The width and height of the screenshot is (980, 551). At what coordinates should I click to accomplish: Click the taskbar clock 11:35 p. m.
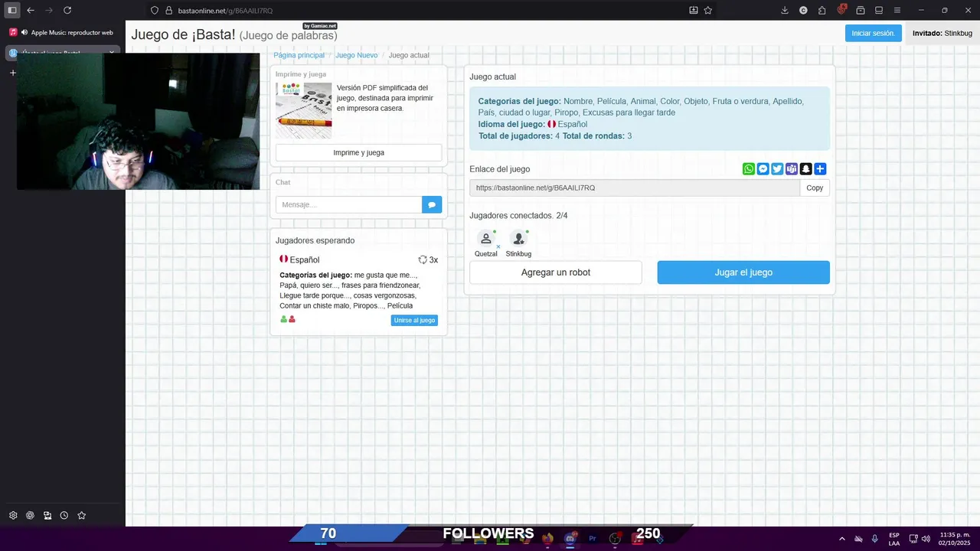[x=955, y=539]
